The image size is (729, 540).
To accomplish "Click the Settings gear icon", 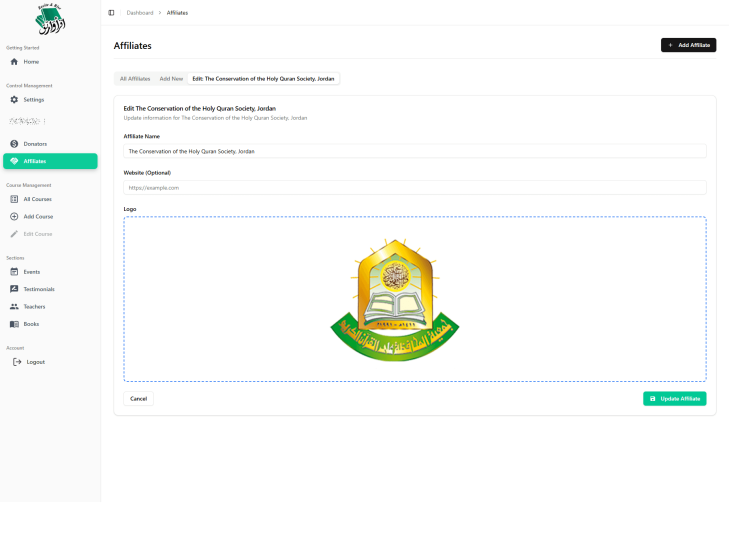I will tap(14, 100).
